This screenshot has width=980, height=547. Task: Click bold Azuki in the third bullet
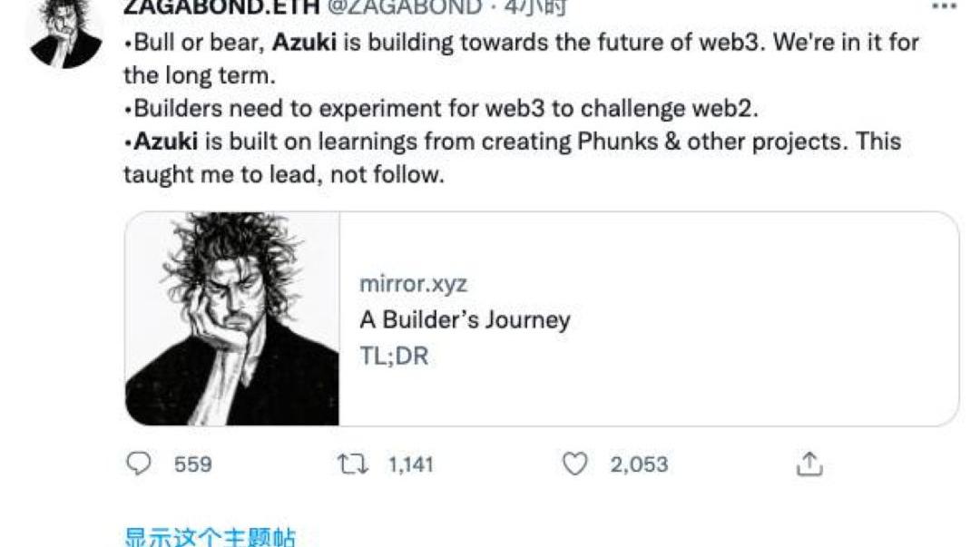pyautogui.click(x=166, y=142)
